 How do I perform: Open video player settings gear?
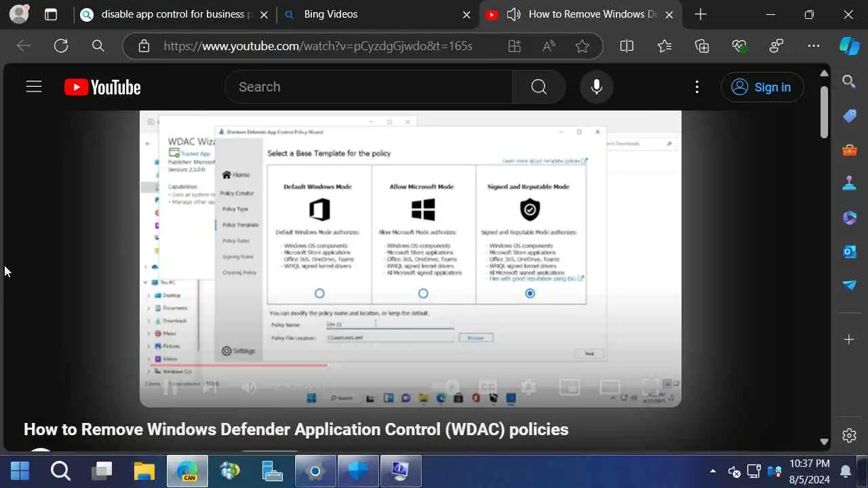click(528, 387)
